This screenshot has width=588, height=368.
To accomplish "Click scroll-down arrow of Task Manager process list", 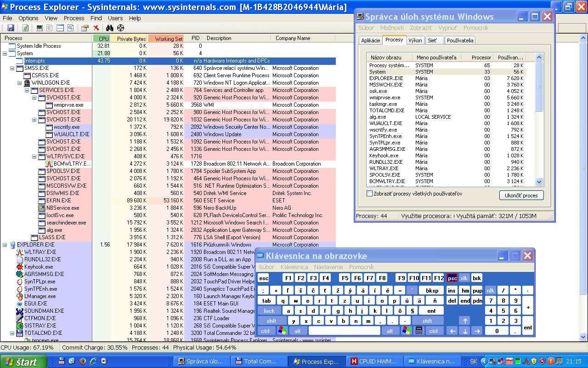I will coord(539,182).
